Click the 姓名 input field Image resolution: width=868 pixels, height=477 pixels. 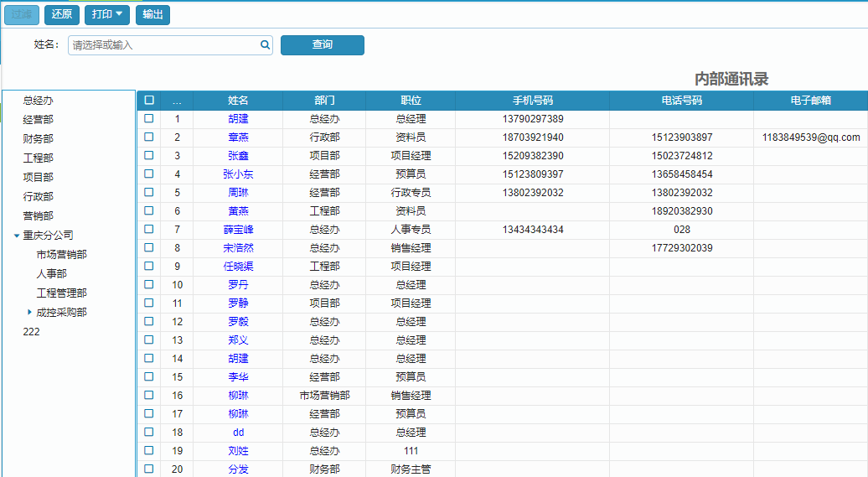click(164, 45)
